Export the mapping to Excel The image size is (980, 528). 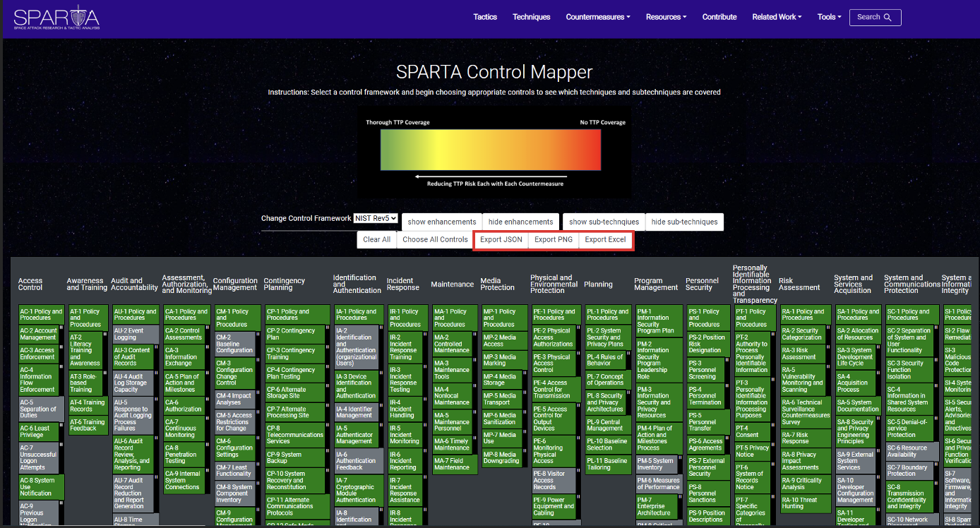[x=605, y=239]
